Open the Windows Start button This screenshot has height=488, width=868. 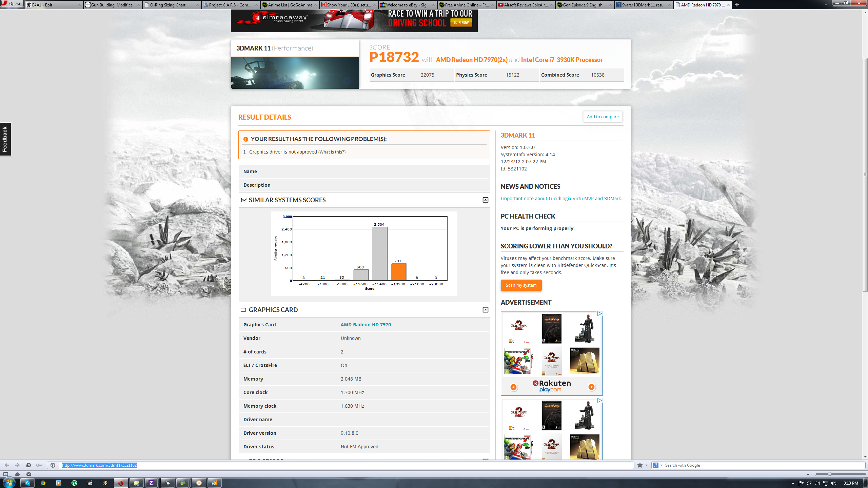(9, 483)
